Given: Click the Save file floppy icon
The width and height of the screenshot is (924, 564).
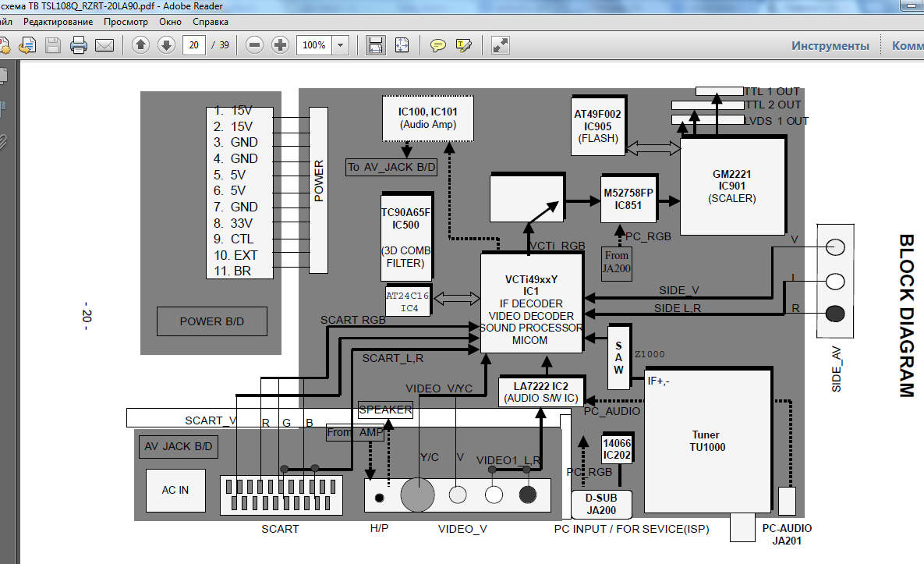Looking at the screenshot, I should click(x=53, y=45).
